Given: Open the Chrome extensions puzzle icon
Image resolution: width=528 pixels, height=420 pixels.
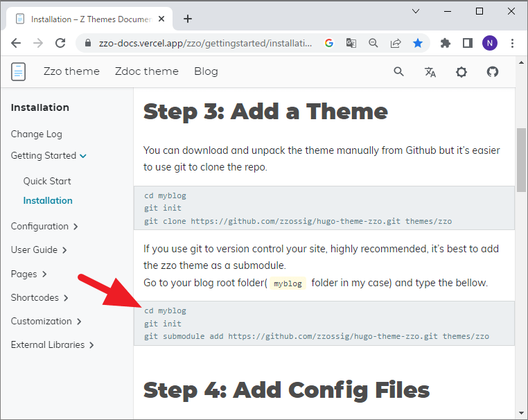Looking at the screenshot, I should tap(446, 43).
